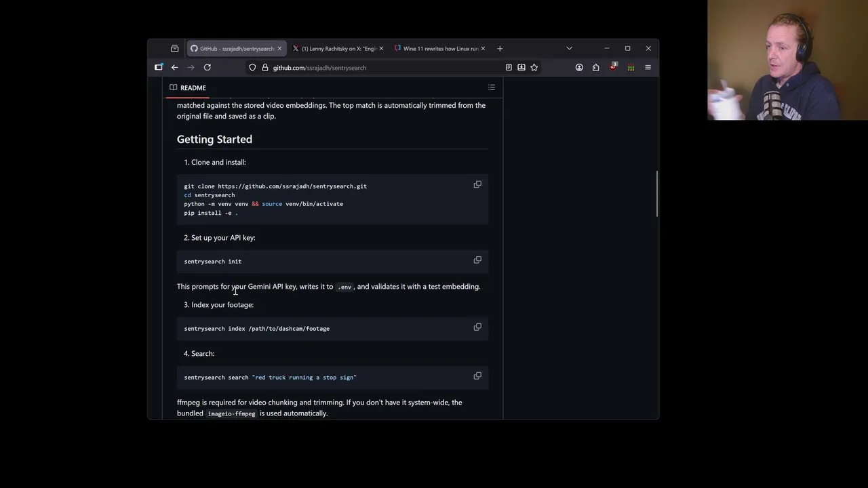Open the Extensions puzzle icon
The width and height of the screenshot is (868, 488).
[596, 68]
